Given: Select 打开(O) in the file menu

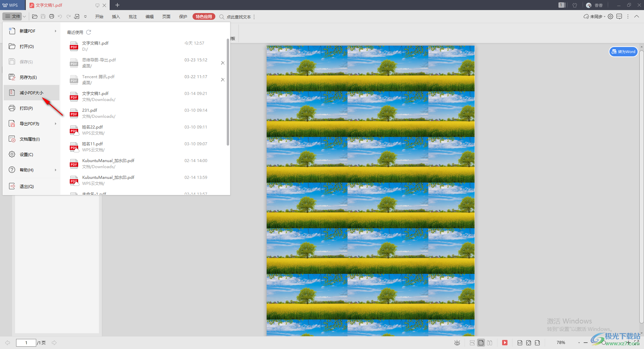Looking at the screenshot, I should point(32,46).
